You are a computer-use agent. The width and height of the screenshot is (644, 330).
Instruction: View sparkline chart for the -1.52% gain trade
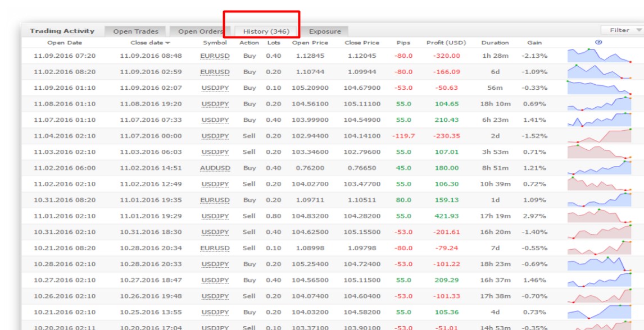pos(599,135)
